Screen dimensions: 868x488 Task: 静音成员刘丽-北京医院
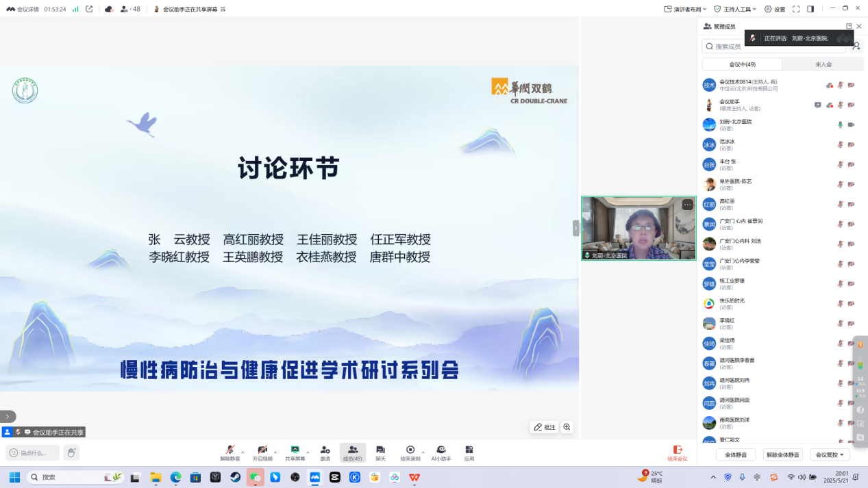pos(841,125)
